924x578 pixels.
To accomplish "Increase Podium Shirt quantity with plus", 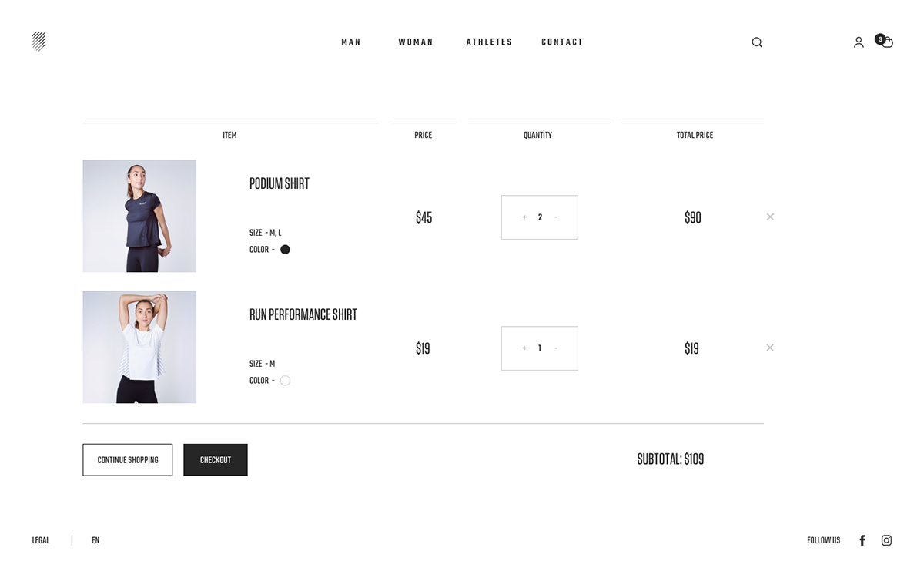I will click(524, 217).
